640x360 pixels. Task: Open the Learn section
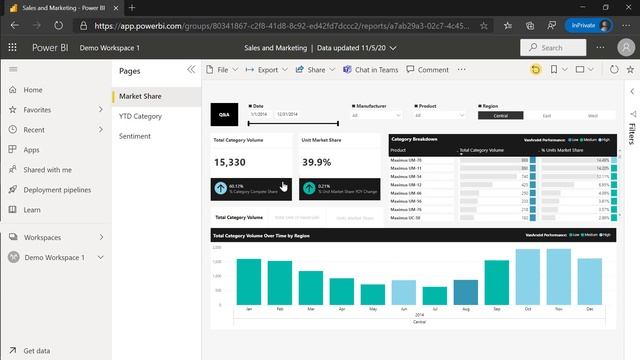point(32,210)
